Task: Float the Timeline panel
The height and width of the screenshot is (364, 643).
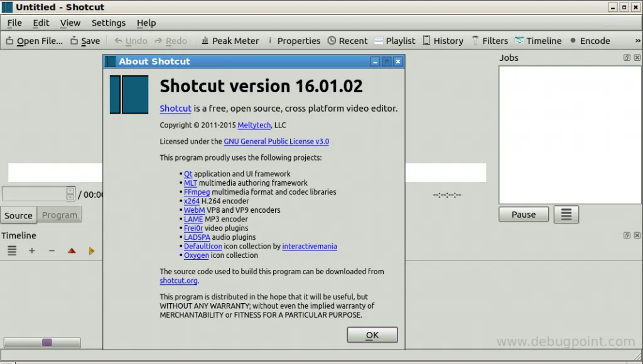Action: (627, 235)
